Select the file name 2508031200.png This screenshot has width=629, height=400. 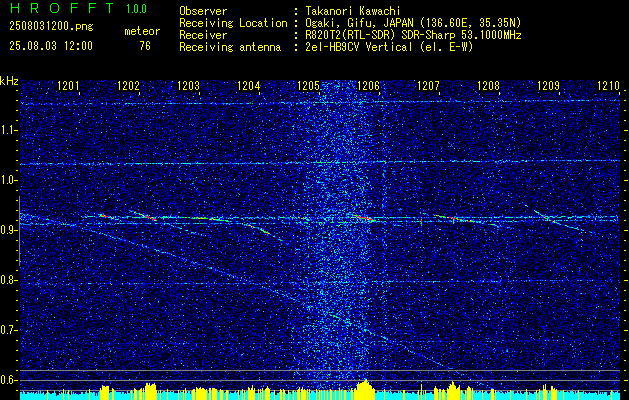pos(51,27)
